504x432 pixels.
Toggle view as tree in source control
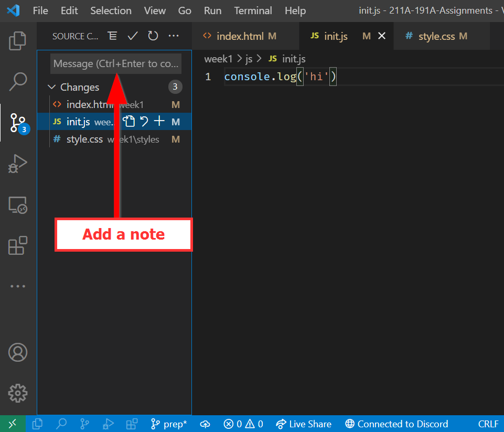pyautogui.click(x=112, y=36)
